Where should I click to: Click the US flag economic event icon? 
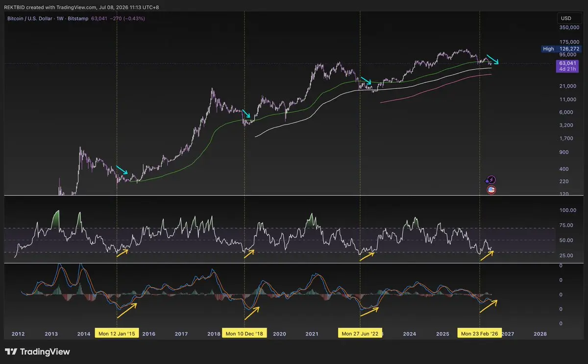491,190
